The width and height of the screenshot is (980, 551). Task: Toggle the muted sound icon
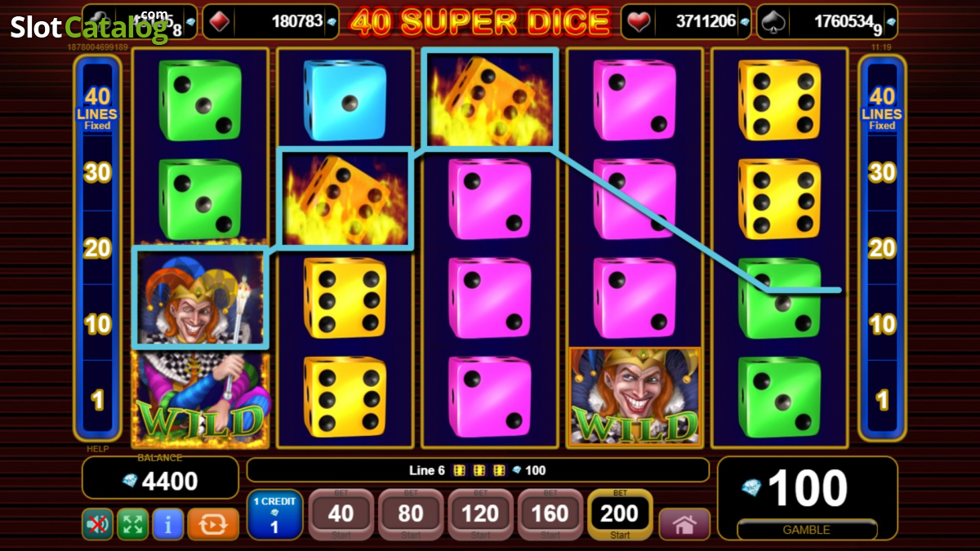97,524
